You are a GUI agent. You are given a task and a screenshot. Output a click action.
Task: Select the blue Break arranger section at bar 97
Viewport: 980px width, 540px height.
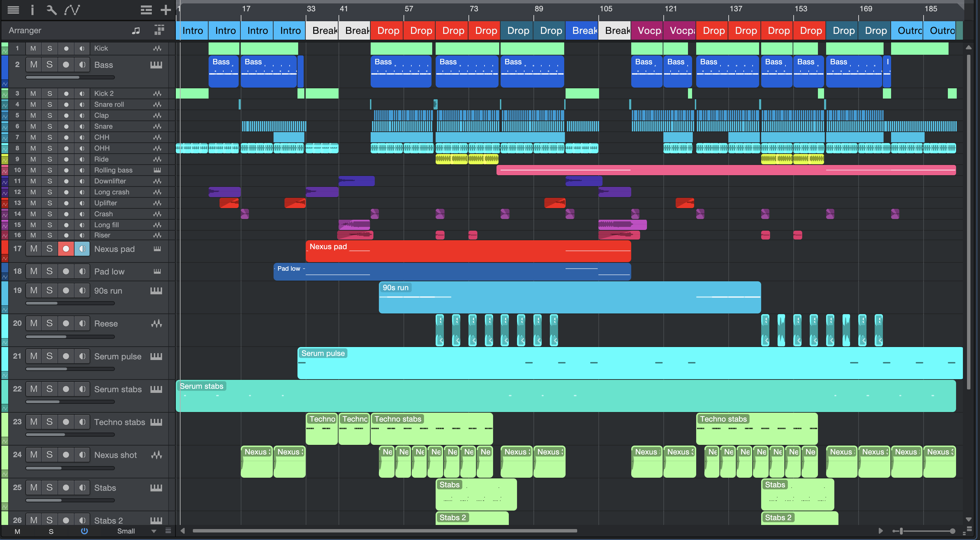click(x=582, y=30)
